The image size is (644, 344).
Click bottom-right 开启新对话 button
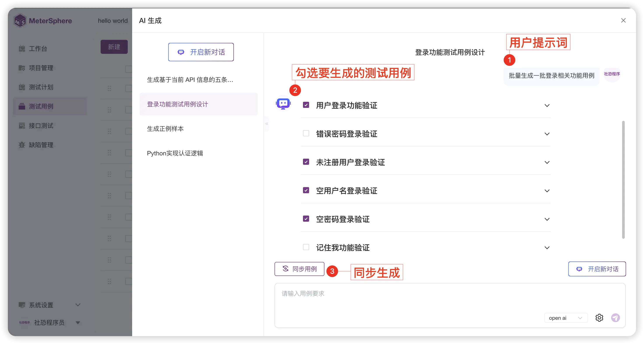pos(597,269)
